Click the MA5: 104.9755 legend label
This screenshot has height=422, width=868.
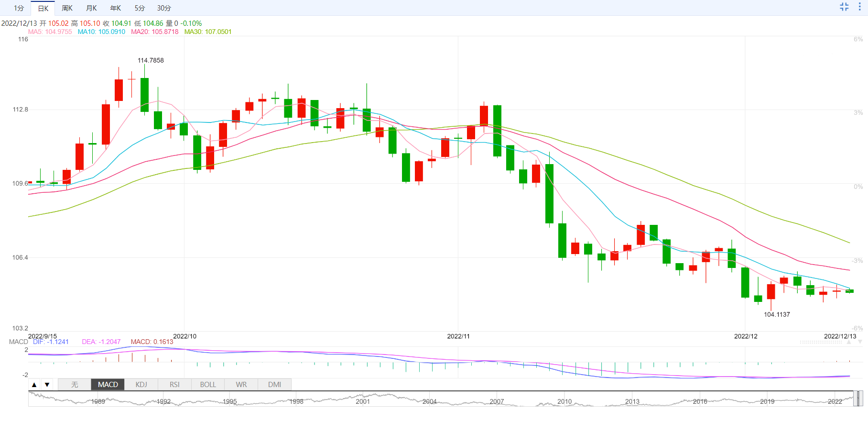coord(50,32)
